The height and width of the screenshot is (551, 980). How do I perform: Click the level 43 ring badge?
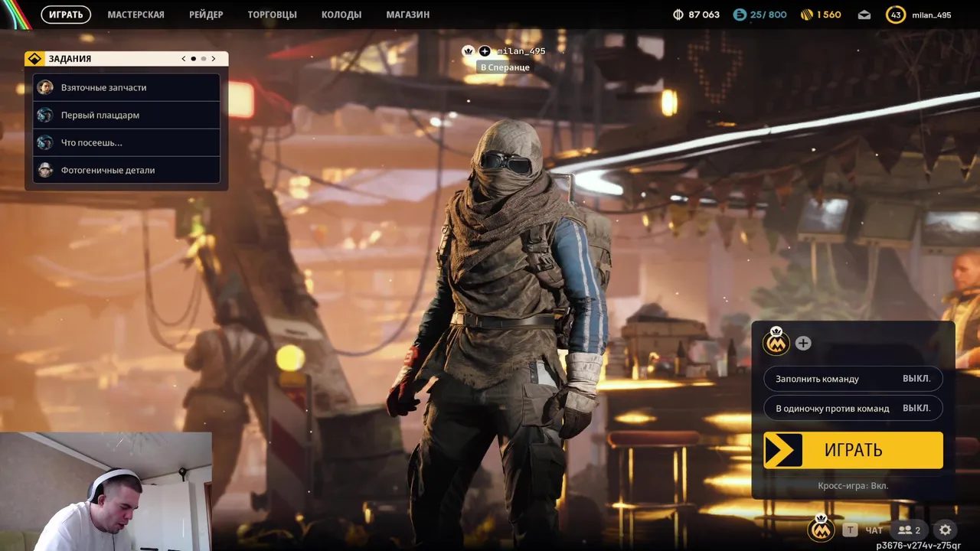pyautogui.click(x=896, y=15)
